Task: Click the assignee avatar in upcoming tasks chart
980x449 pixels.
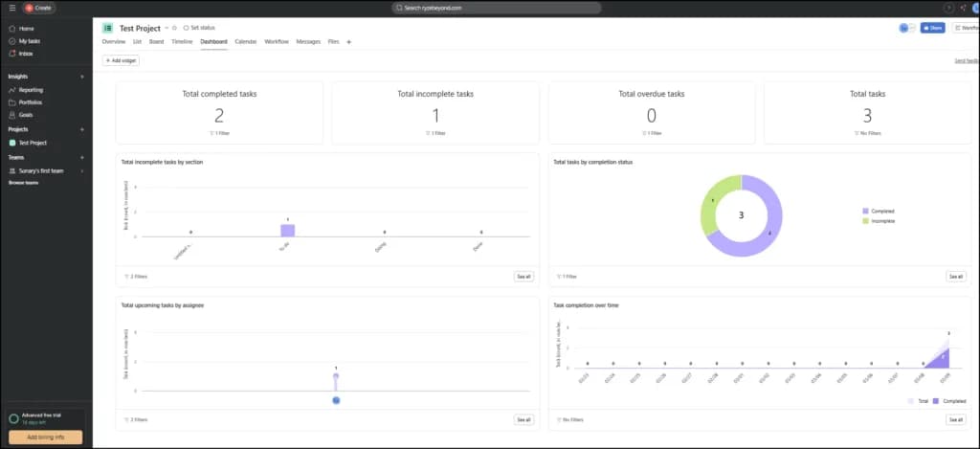Action: click(336, 400)
